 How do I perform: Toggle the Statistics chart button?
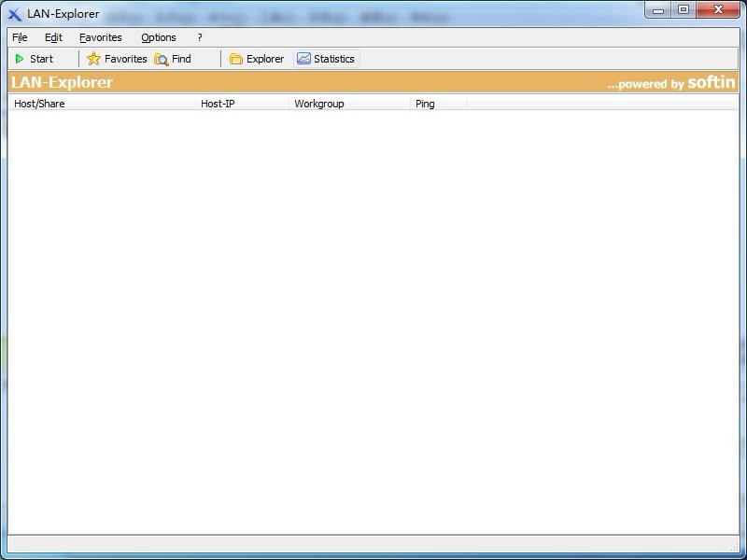[x=326, y=59]
